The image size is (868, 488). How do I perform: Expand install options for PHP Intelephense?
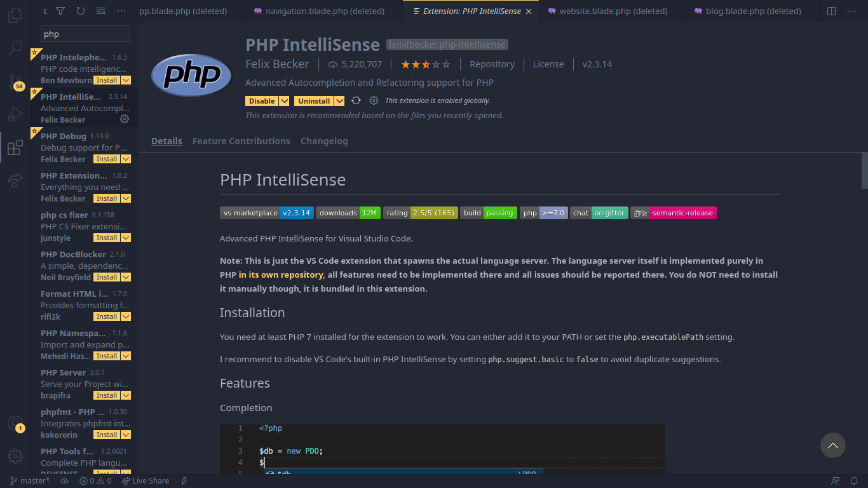click(126, 80)
